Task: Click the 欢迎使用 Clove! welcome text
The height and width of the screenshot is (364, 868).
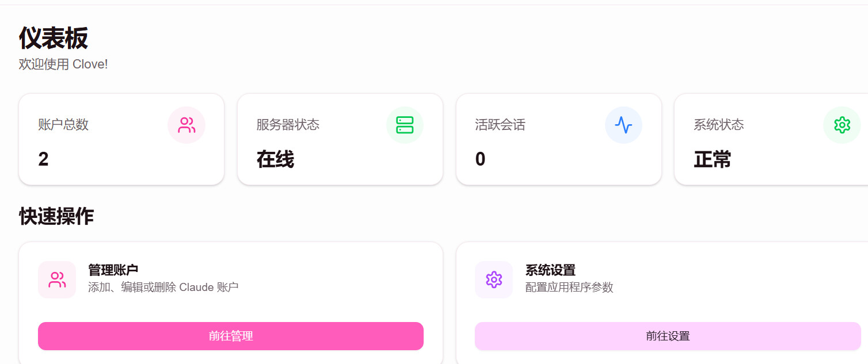Action: (63, 64)
